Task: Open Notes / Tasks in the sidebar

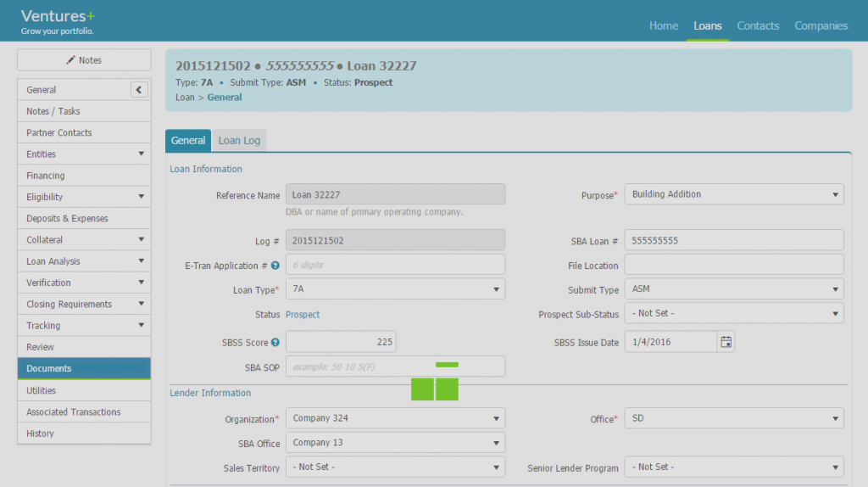Action: (x=84, y=111)
